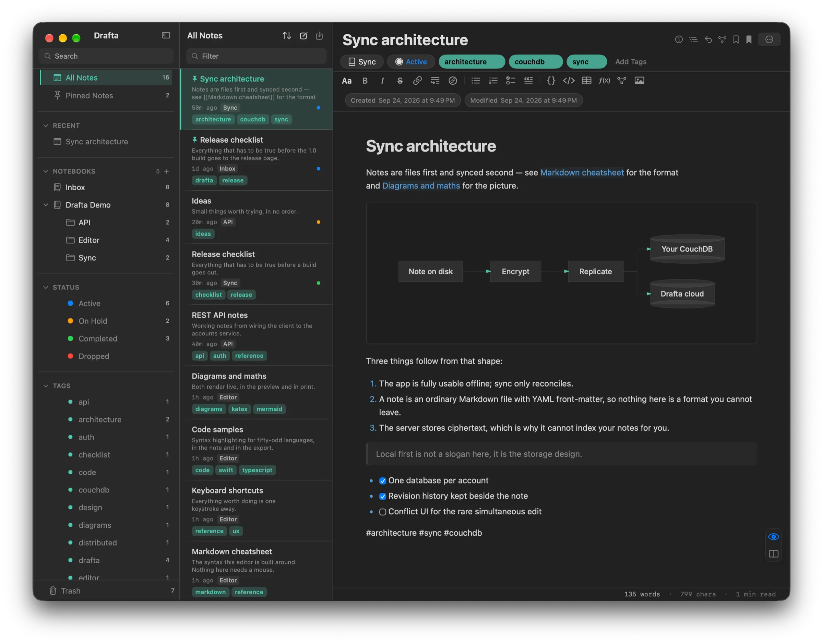Viewport: 823px width, 644px height.
Task: Click the filled bookmark icon in the note header
Action: pyautogui.click(x=749, y=39)
